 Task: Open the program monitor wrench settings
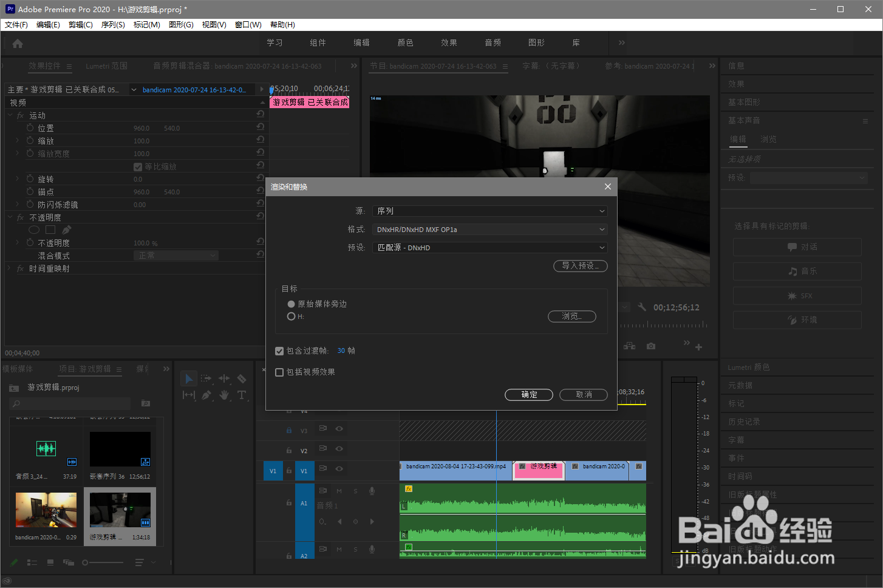coord(642,307)
